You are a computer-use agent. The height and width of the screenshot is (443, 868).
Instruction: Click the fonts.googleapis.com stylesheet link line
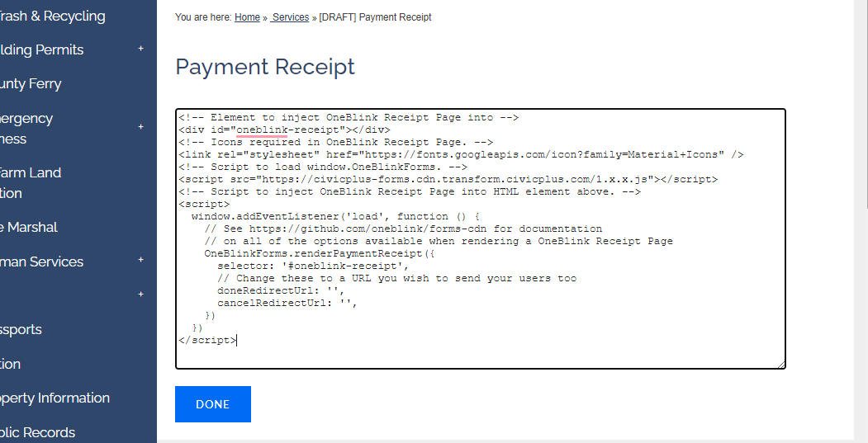click(461, 154)
